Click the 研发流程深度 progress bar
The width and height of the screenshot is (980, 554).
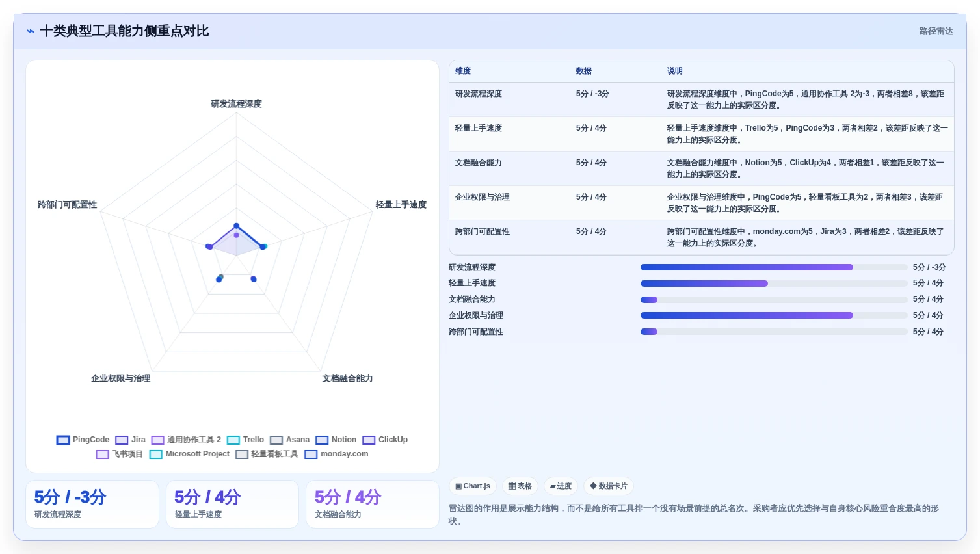[x=774, y=267]
